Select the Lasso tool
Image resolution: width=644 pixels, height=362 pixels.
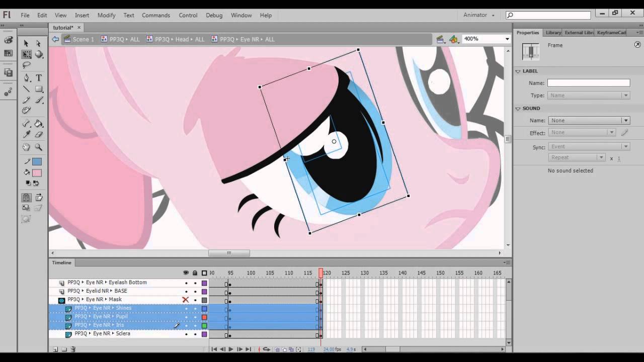(26, 65)
